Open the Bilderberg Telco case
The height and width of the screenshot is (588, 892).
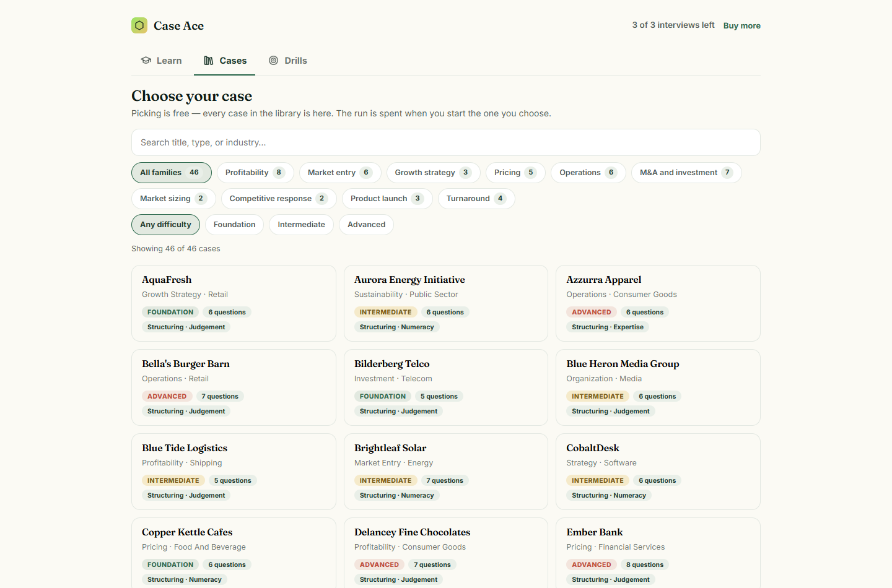(446, 387)
